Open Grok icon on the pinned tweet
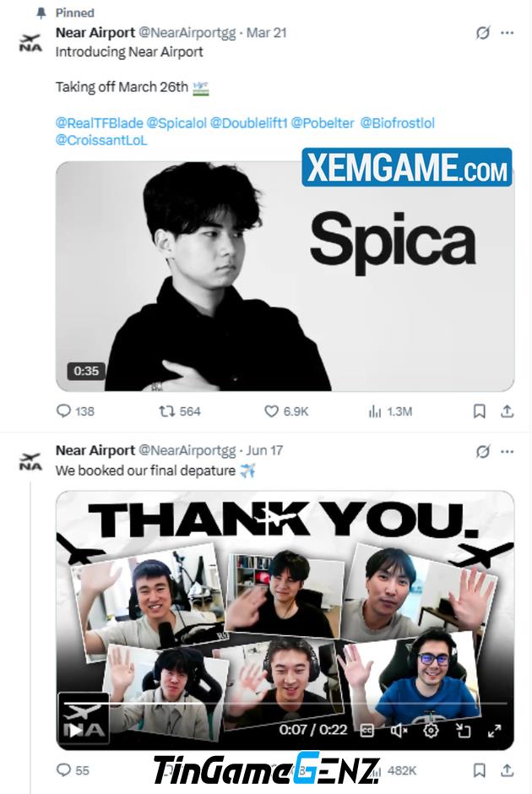Screen dimensions: 532x794 (x=483, y=33)
